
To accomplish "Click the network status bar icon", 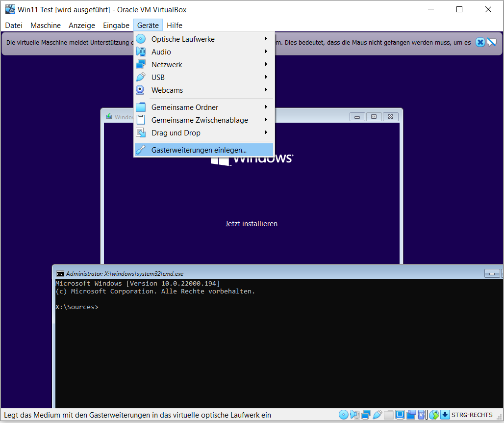I will (x=366, y=415).
